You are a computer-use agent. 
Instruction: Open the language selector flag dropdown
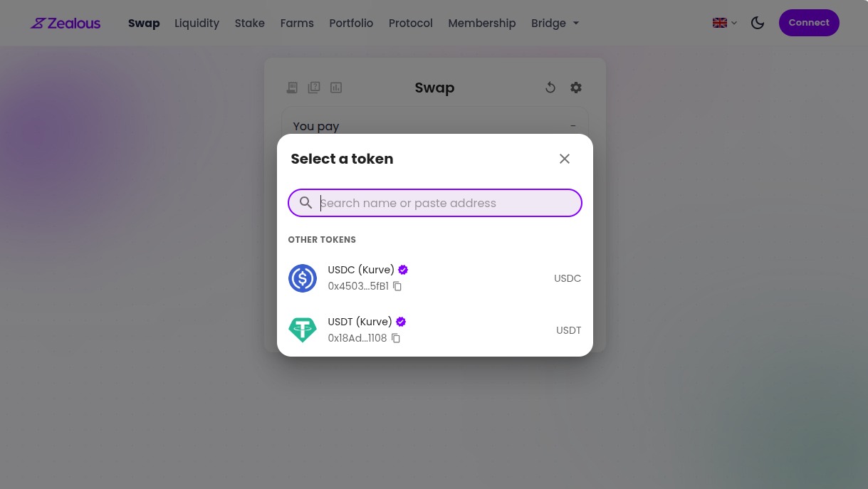725,23
